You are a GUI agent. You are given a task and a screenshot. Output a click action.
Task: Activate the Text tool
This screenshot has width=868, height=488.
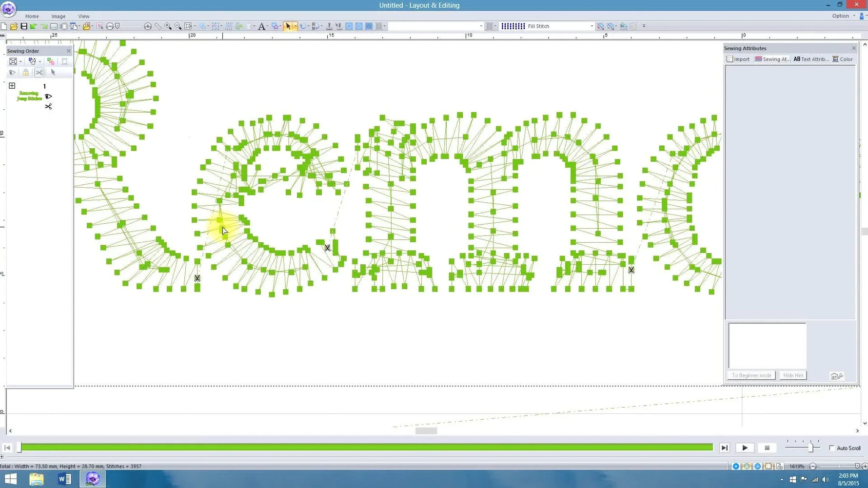coord(262,26)
